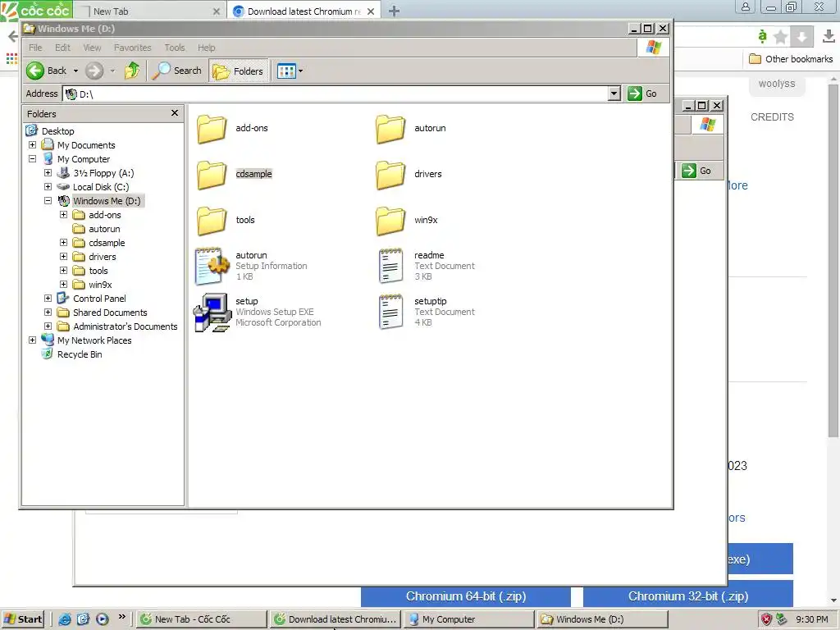Select the autorun Setup Information file icon
840x630 pixels.
[x=212, y=266]
